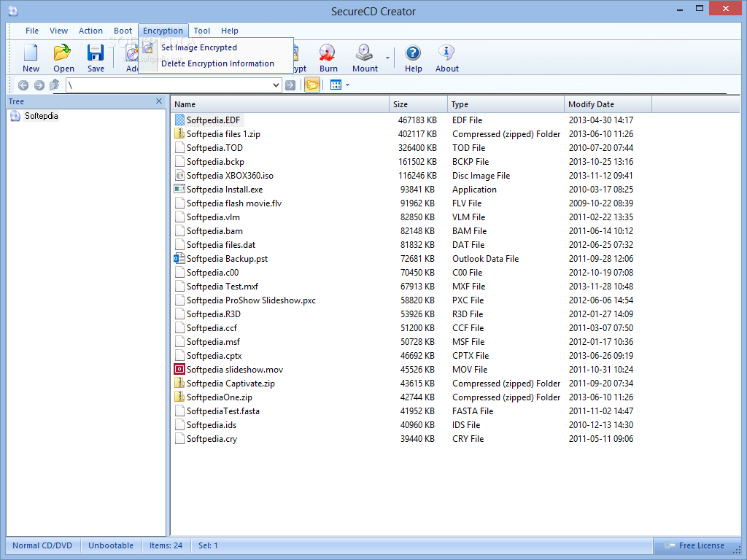Open the Boot menu
This screenshot has height=560, width=747.
pos(123,31)
